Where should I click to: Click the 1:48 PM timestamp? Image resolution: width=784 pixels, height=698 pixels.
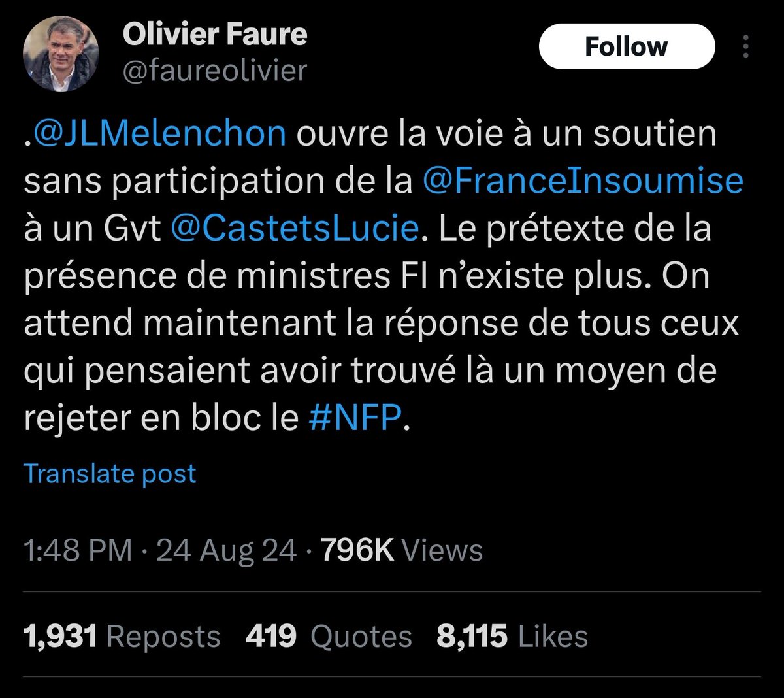[78, 550]
